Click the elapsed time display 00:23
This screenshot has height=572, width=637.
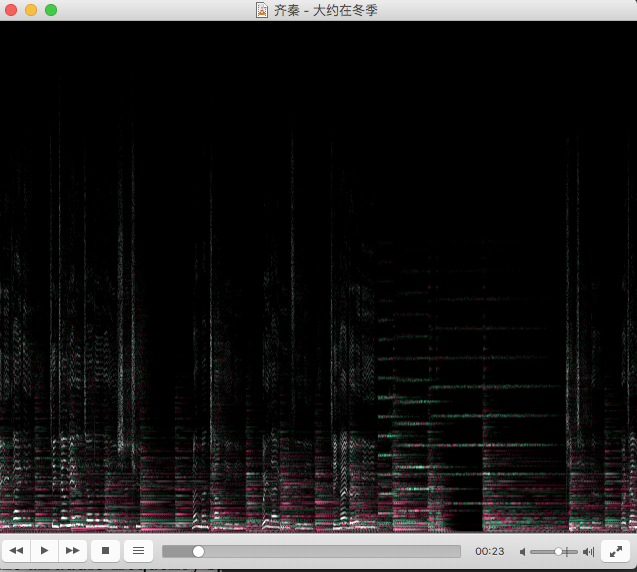tap(490, 551)
